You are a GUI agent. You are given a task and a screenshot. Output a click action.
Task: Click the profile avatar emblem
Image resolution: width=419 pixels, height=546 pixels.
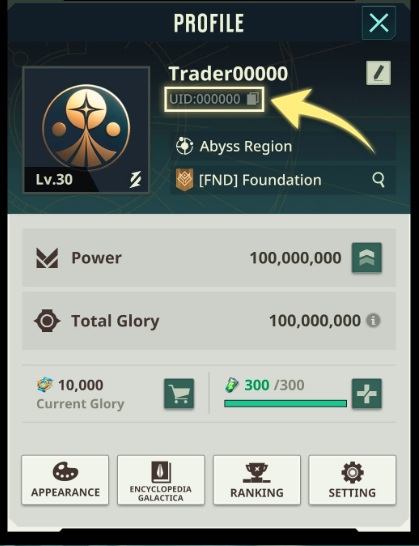click(x=86, y=127)
